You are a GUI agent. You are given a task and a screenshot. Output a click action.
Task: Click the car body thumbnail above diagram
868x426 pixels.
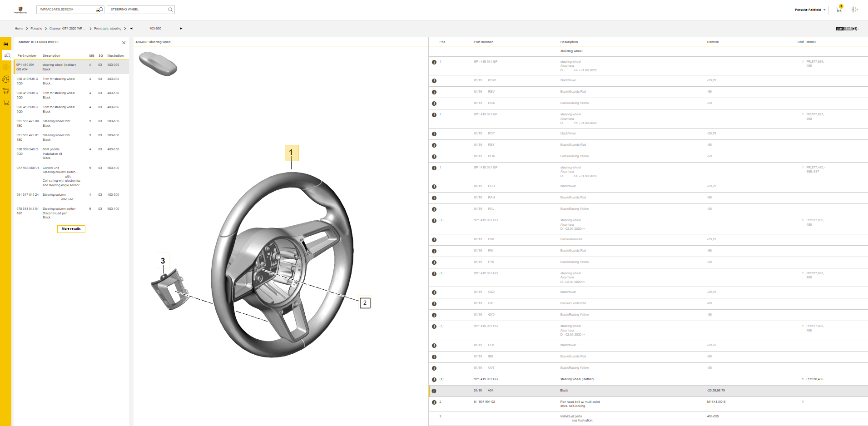pos(158,63)
